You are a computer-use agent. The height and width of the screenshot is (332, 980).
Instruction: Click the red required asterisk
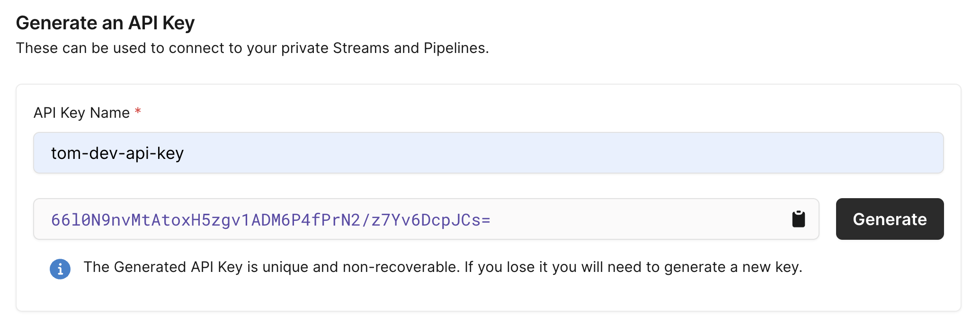pos(138,112)
